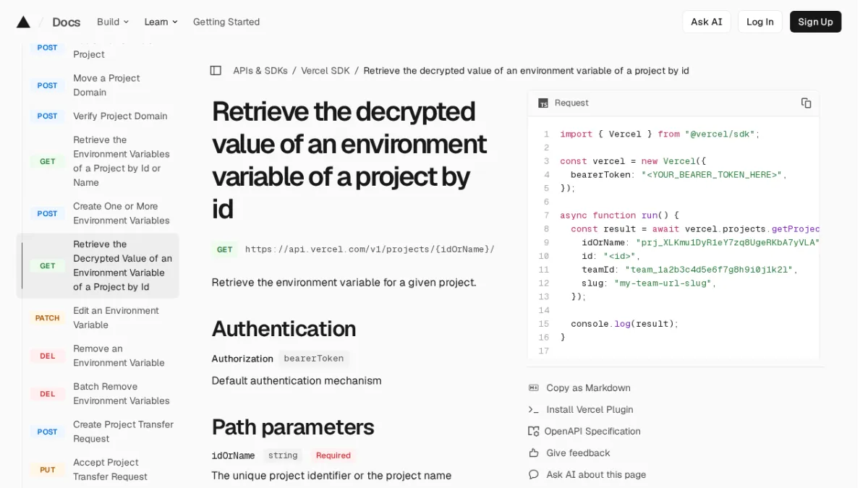Open the OpenAPI Specification link

pos(592,431)
